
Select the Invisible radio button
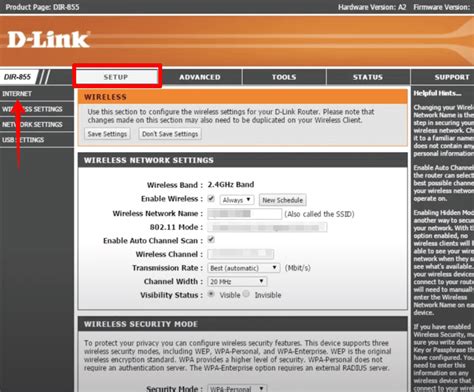(246, 294)
